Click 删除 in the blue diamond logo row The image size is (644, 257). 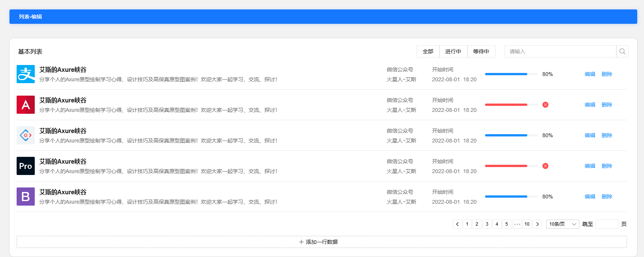(x=607, y=135)
